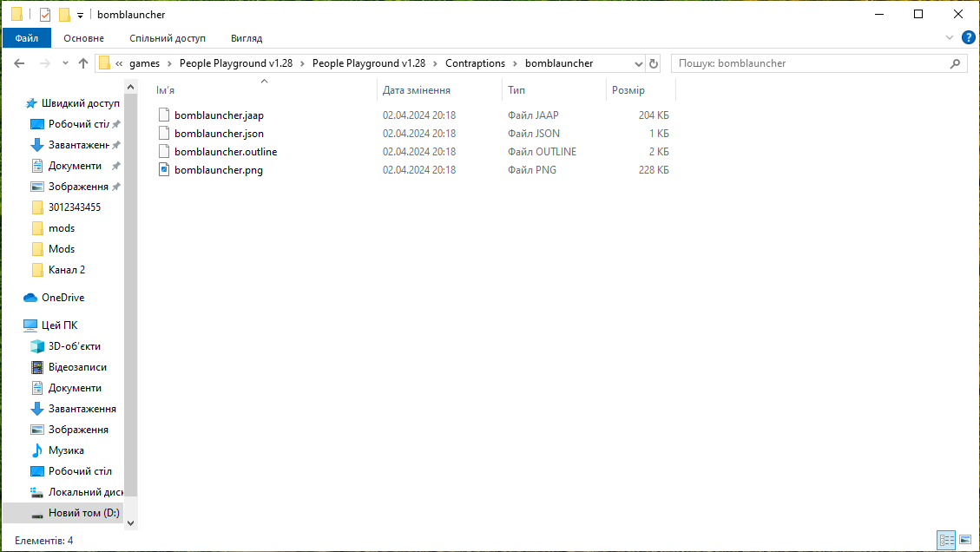
Task: Go up one folder level arrow
Action: click(x=83, y=63)
